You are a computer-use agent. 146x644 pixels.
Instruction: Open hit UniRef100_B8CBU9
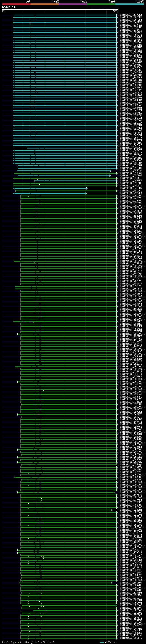click(x=131, y=583)
